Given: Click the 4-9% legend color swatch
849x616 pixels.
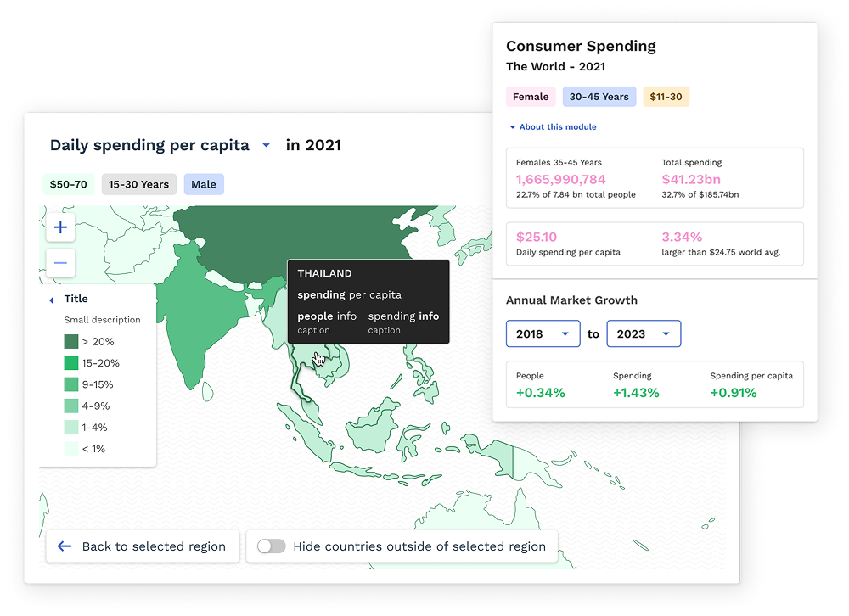Looking at the screenshot, I should [x=71, y=406].
